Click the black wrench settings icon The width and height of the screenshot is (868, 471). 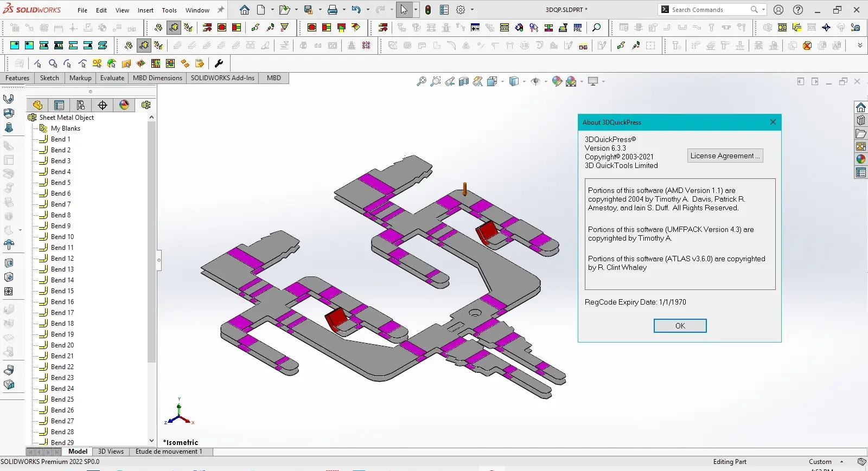click(219, 63)
